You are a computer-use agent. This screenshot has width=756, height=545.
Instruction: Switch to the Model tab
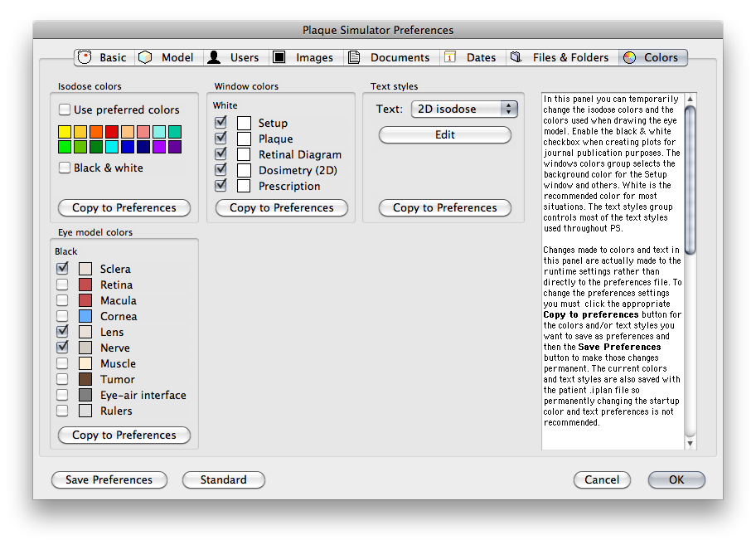pos(168,57)
